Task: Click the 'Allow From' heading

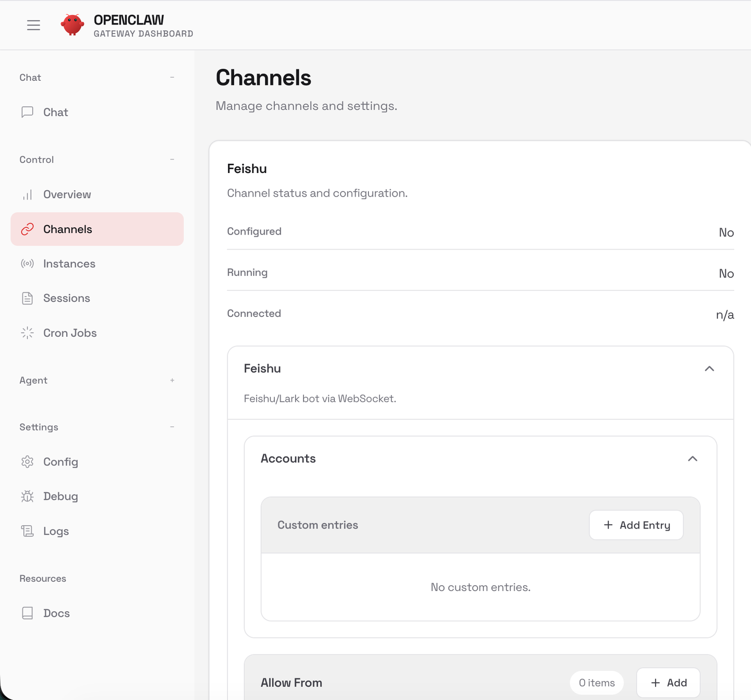Action: click(292, 683)
